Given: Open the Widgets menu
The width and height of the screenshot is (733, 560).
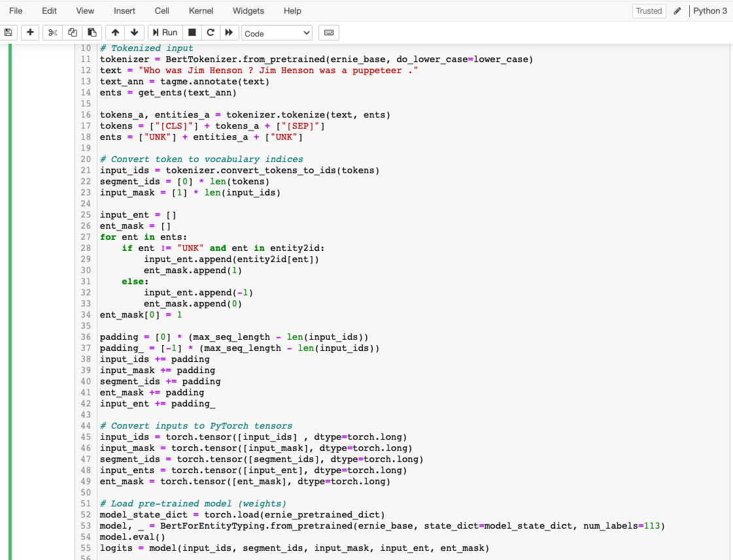Looking at the screenshot, I should tap(248, 10).
